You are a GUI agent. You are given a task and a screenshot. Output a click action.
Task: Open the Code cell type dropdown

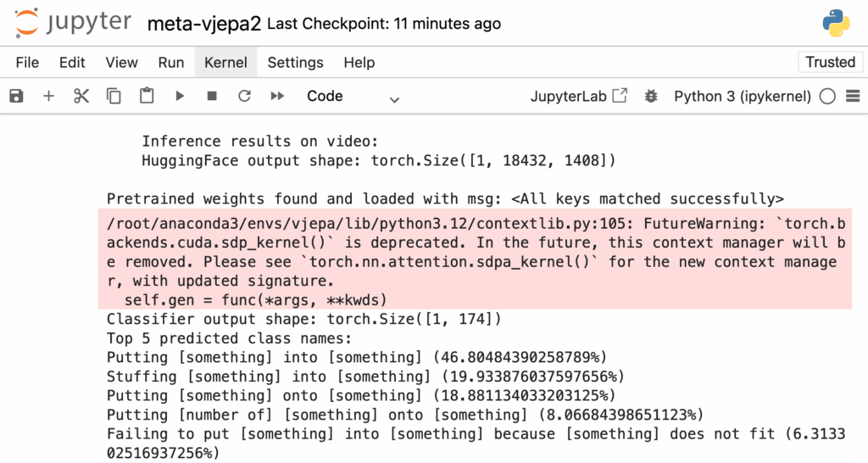[x=353, y=97]
